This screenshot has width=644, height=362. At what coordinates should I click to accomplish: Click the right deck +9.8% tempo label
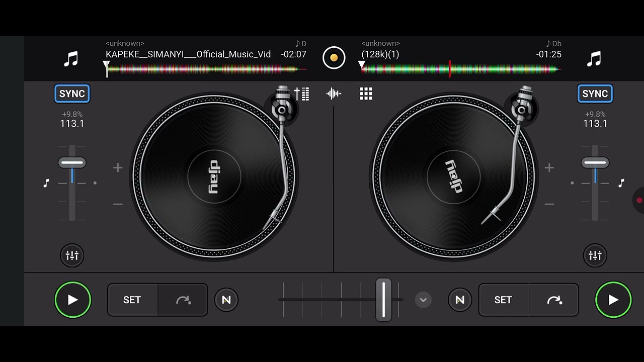coord(595,114)
